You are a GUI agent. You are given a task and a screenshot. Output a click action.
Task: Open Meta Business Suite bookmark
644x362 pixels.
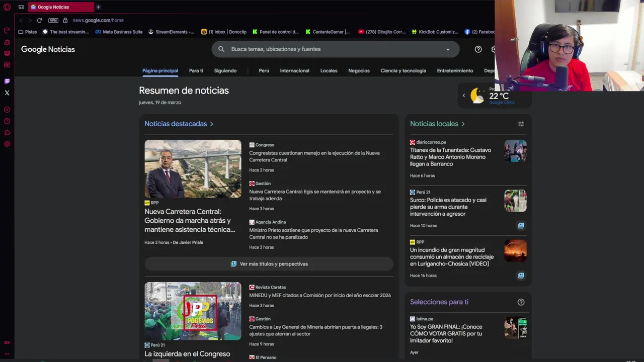(x=119, y=32)
